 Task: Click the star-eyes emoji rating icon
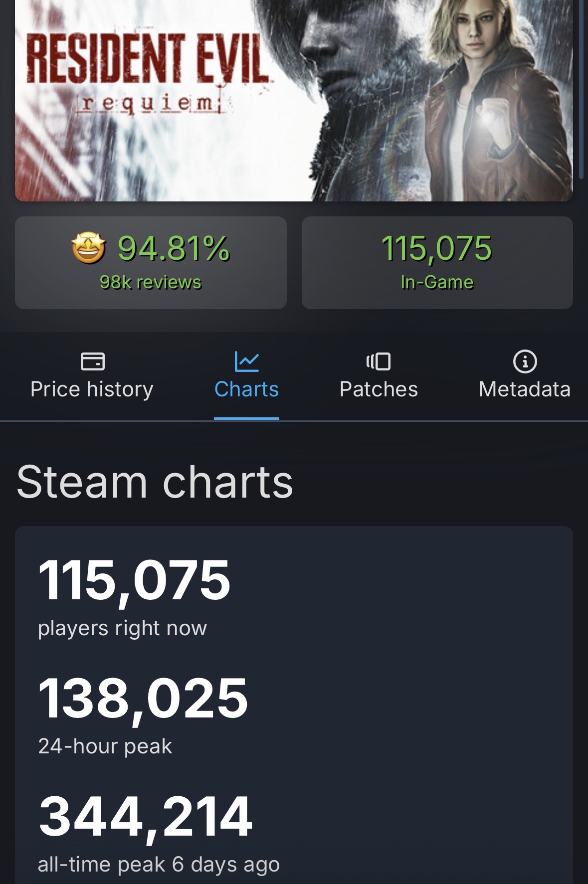tap(88, 248)
